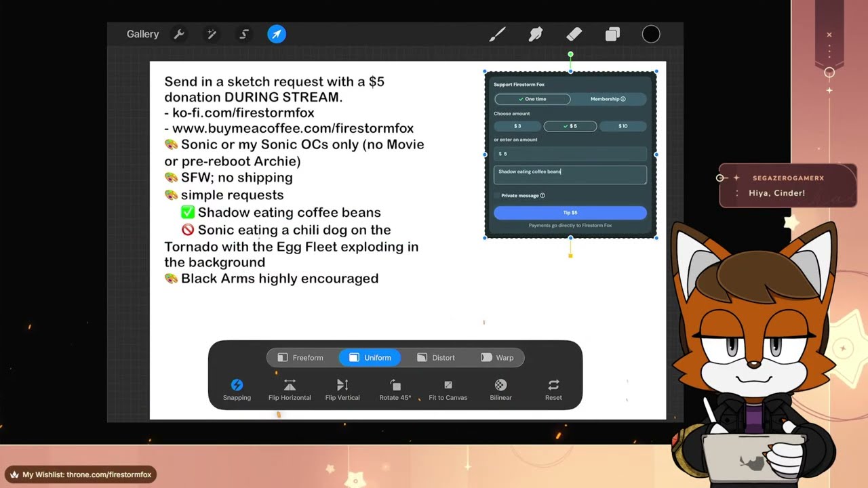Select One time support option
Viewport: 868px width, 488px height.
pos(532,99)
